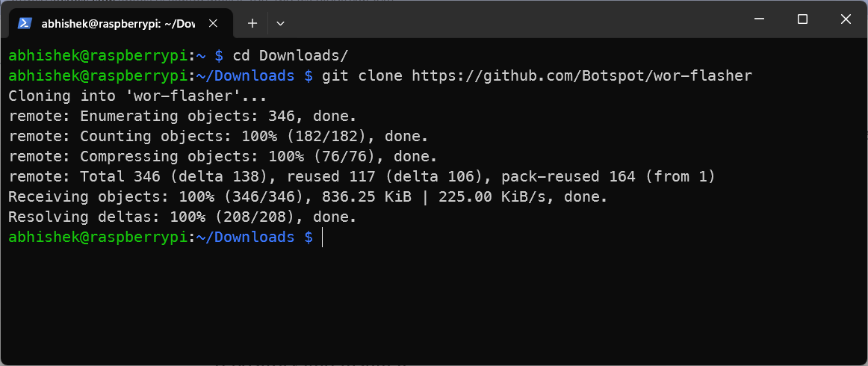Click the 'cd Downloads/' command text

coord(291,55)
